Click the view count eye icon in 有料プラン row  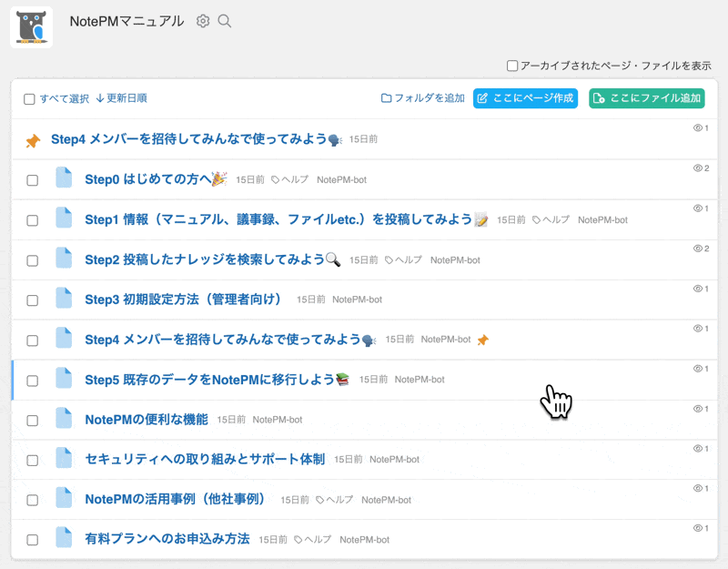(x=697, y=528)
